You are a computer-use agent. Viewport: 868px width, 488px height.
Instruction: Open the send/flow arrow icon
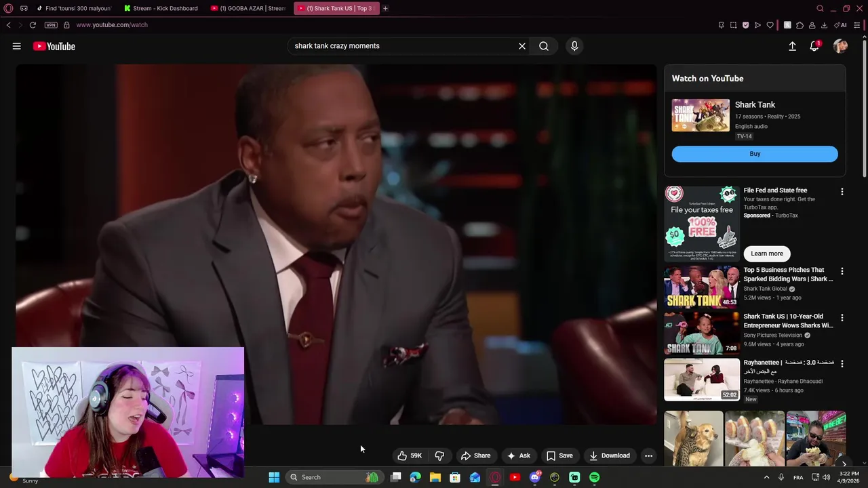pos(757,25)
